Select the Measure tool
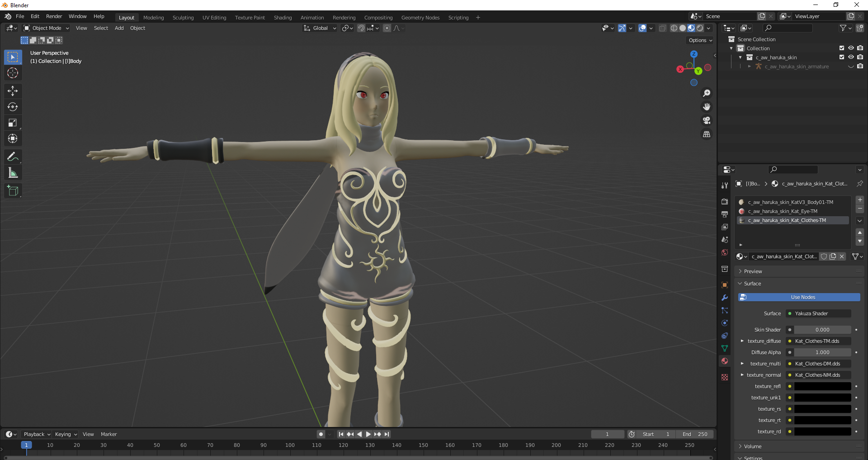Screen dimensions: 868x460 [x=13, y=173]
